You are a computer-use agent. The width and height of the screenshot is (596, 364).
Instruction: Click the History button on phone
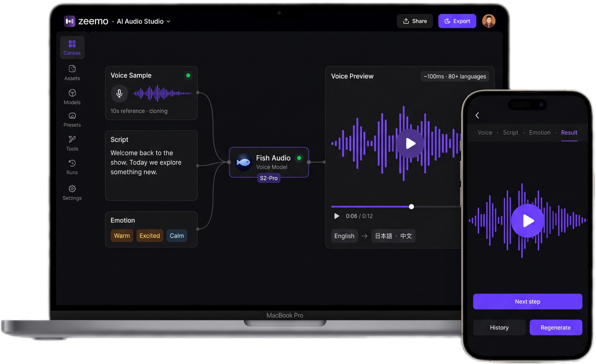499,328
